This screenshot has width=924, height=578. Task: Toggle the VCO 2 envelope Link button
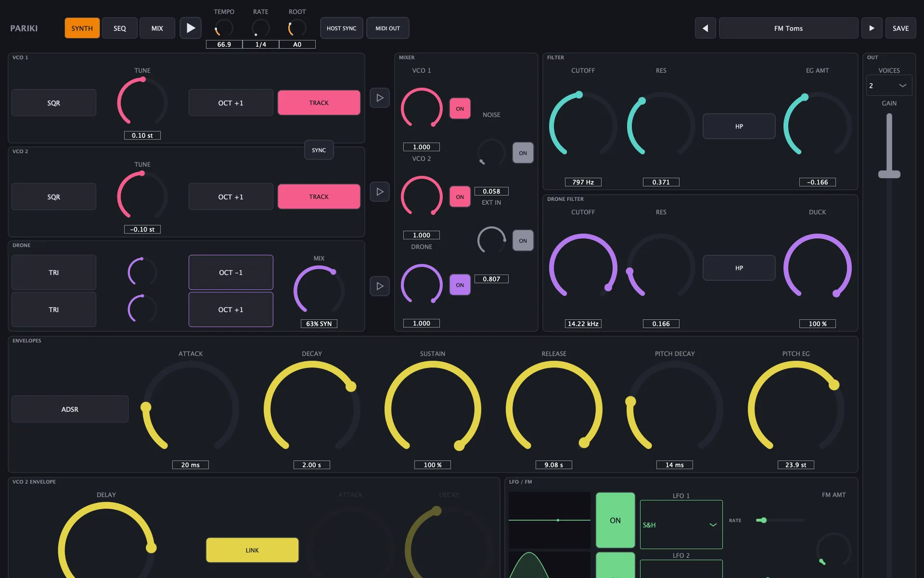point(252,550)
